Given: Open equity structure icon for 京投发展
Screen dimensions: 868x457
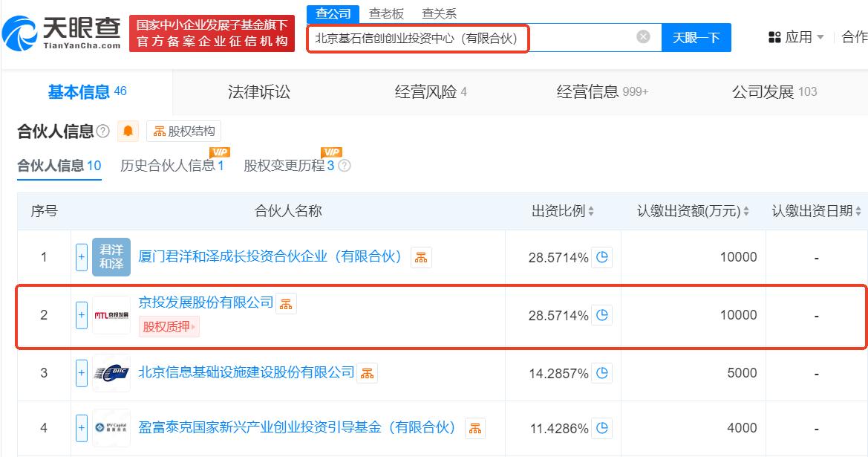Looking at the screenshot, I should point(286,304).
